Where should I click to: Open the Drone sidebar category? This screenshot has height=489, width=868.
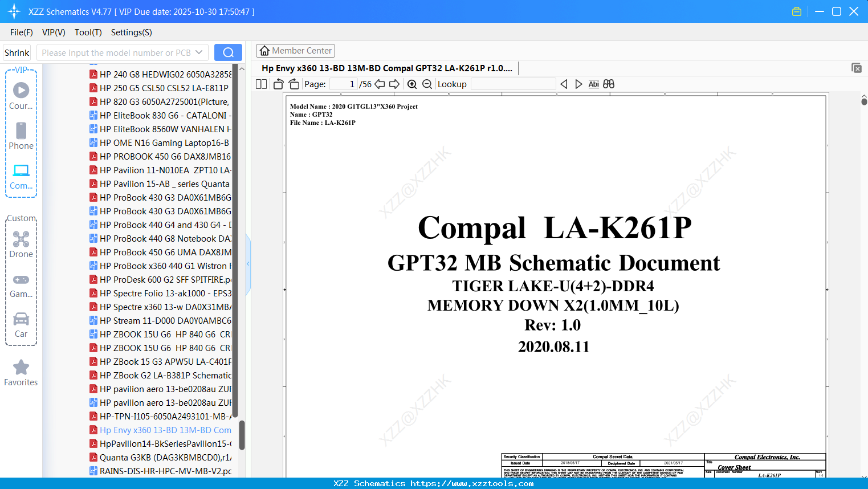(x=21, y=244)
